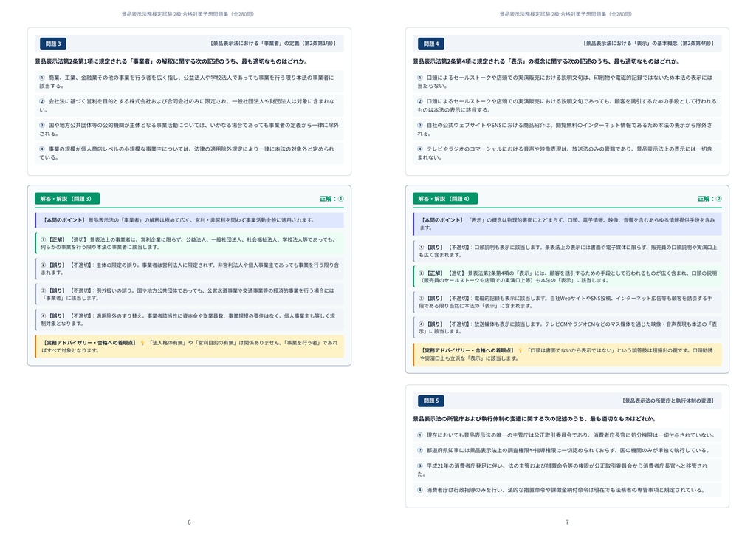Select the 問題 4 badge
Image resolution: width=756 pixels, height=535 pixels.
431,44
